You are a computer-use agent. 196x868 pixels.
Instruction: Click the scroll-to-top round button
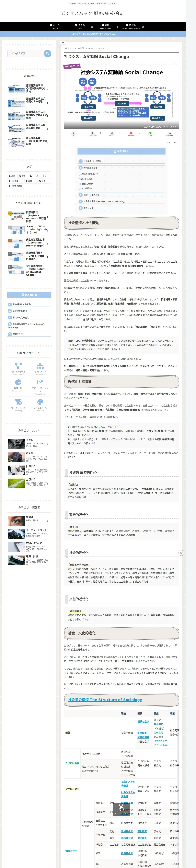click(x=181, y=553)
